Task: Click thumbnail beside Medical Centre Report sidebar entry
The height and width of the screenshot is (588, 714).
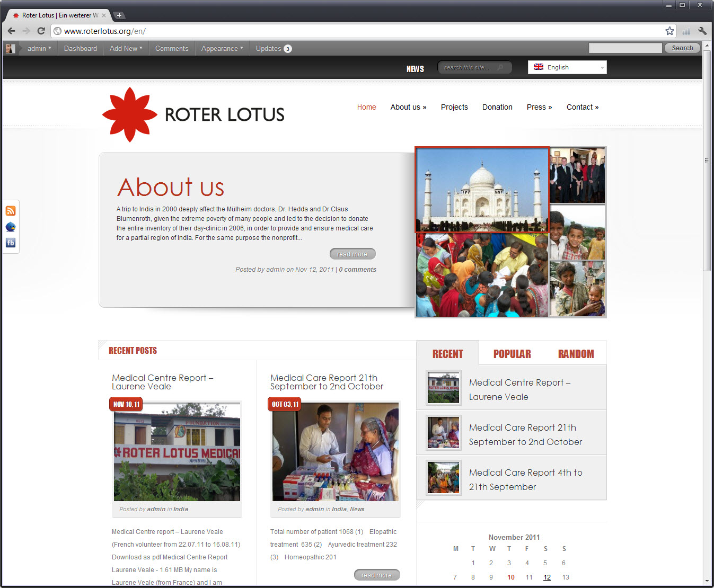Action: click(x=444, y=387)
